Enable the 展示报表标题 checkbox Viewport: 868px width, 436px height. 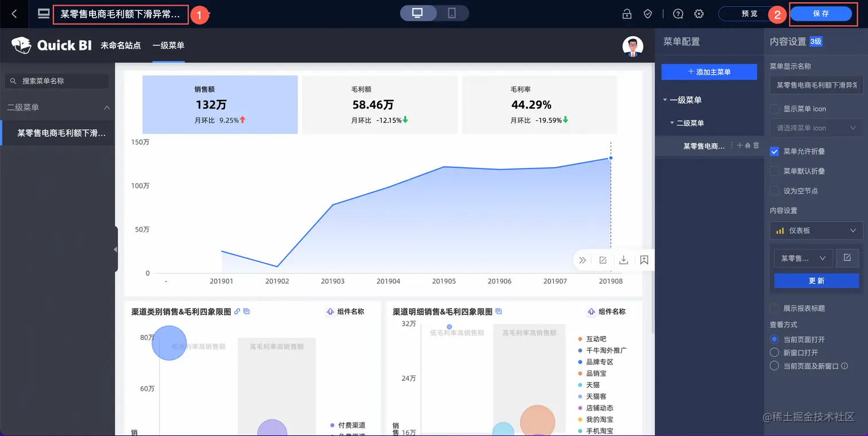(774, 308)
